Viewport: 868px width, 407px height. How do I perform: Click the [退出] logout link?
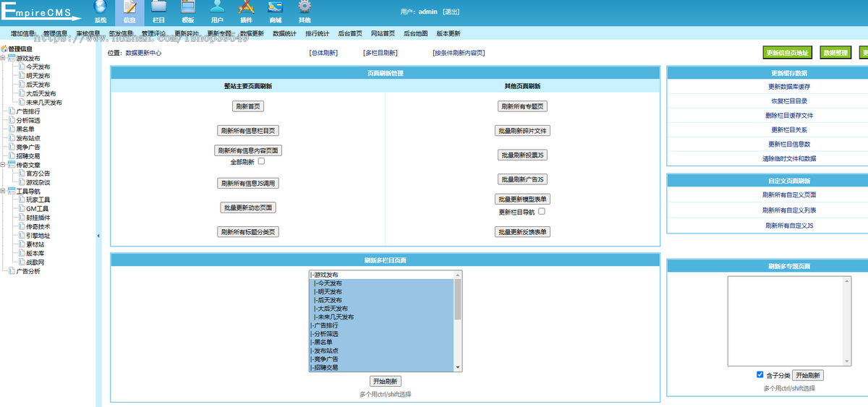451,12
